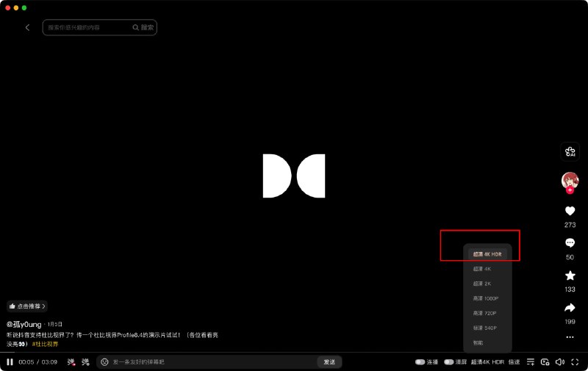The image size is (588, 371).
Task: Open comments via the speech bubble icon
Action: 570,243
